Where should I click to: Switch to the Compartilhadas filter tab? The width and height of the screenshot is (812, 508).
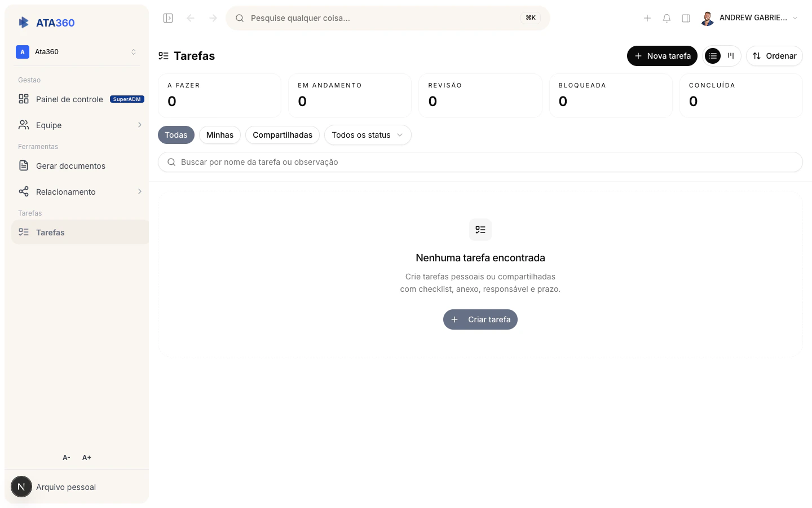click(x=282, y=135)
